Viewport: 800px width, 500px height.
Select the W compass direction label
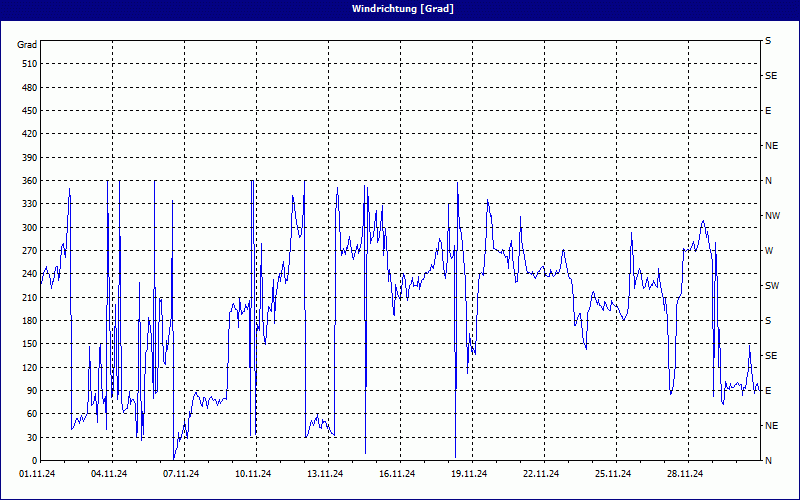(769, 251)
